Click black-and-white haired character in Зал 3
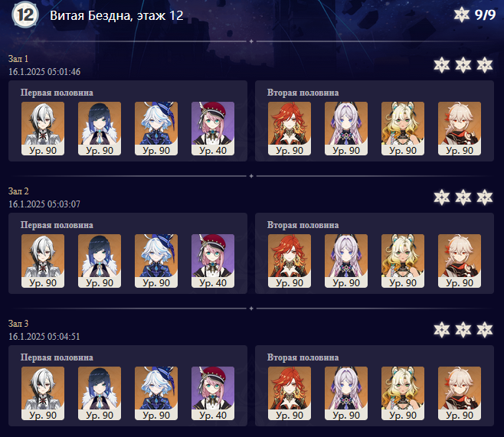The image size is (504, 437). pos(43,393)
